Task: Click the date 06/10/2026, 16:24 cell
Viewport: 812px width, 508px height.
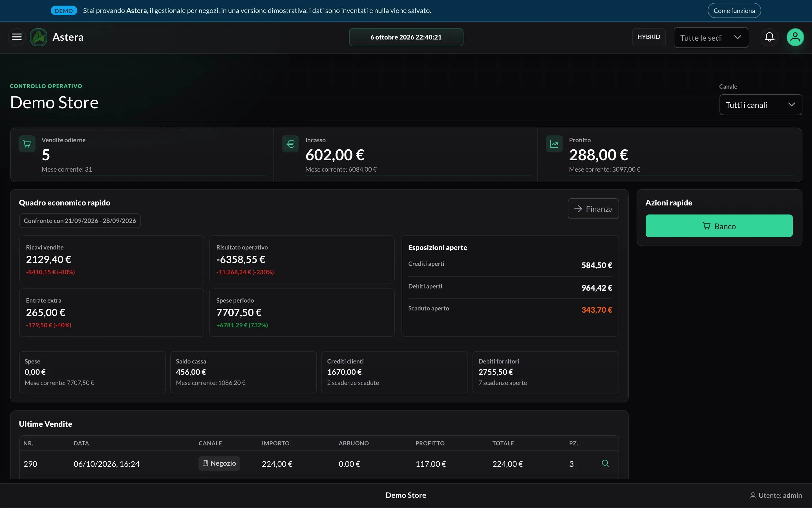Action: tap(106, 464)
